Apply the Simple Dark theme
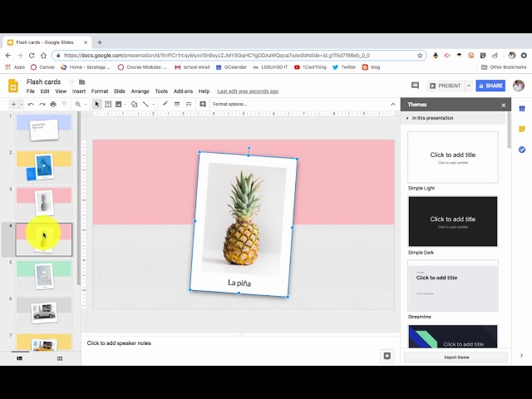The height and width of the screenshot is (399, 532). pyautogui.click(x=452, y=221)
